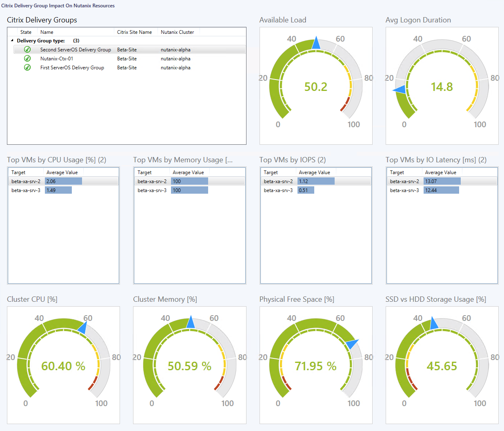Click the 50.2 Available Load value
Viewport: 504px width, 431px height.
click(x=316, y=87)
